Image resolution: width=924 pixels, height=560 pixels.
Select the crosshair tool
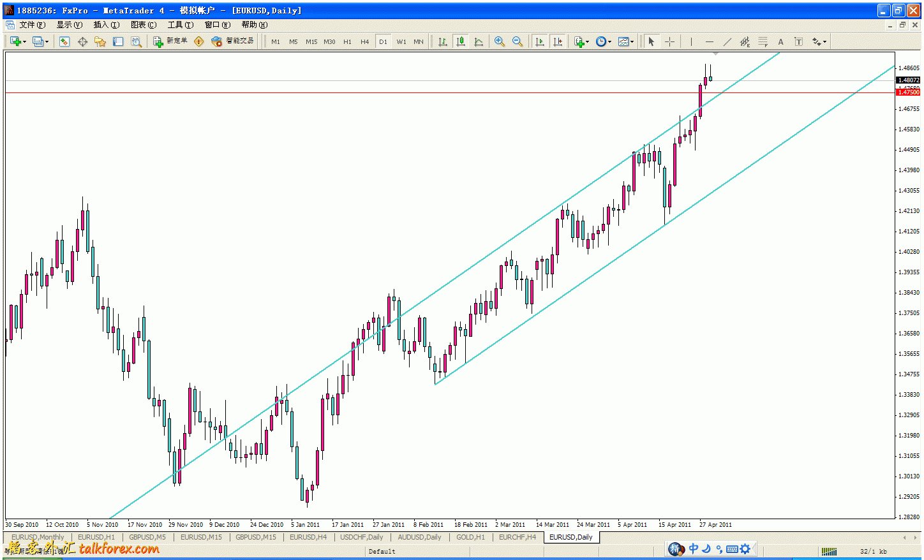click(x=669, y=41)
